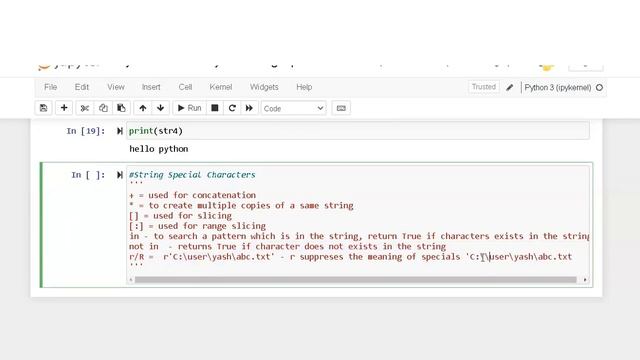Move selected cell down arrow
640x360 pixels.
tap(160, 108)
